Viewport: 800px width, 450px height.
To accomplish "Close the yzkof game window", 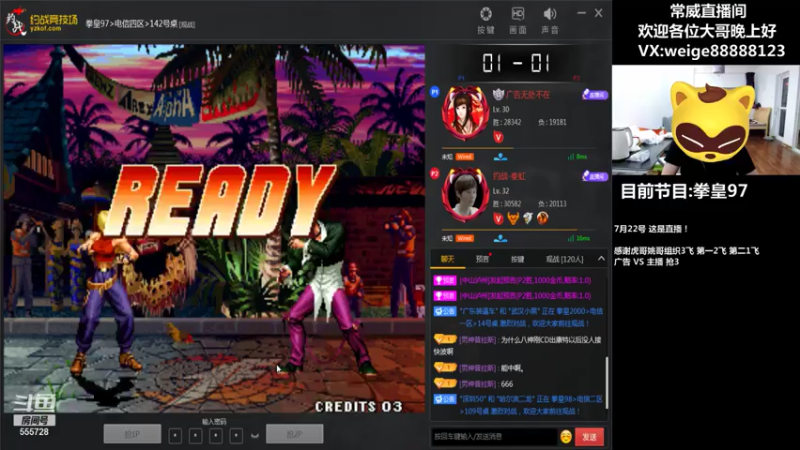I will click(598, 13).
